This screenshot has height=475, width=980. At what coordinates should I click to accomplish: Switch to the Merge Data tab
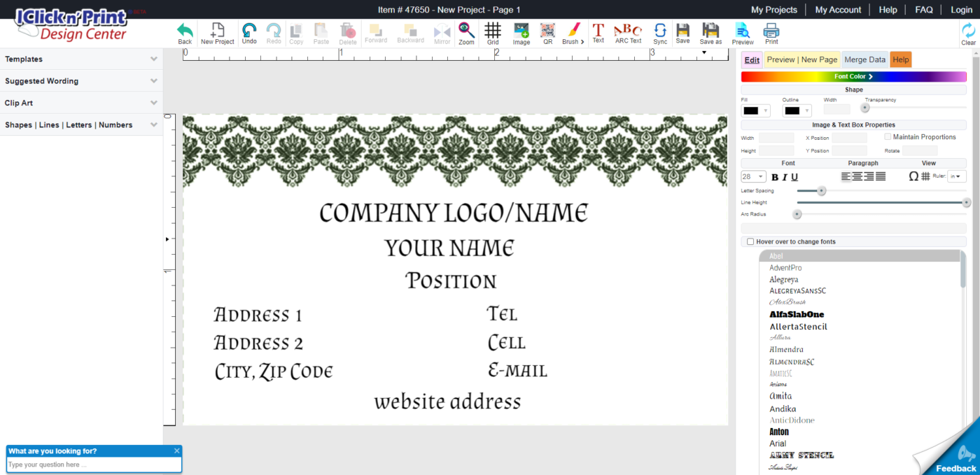coord(864,59)
